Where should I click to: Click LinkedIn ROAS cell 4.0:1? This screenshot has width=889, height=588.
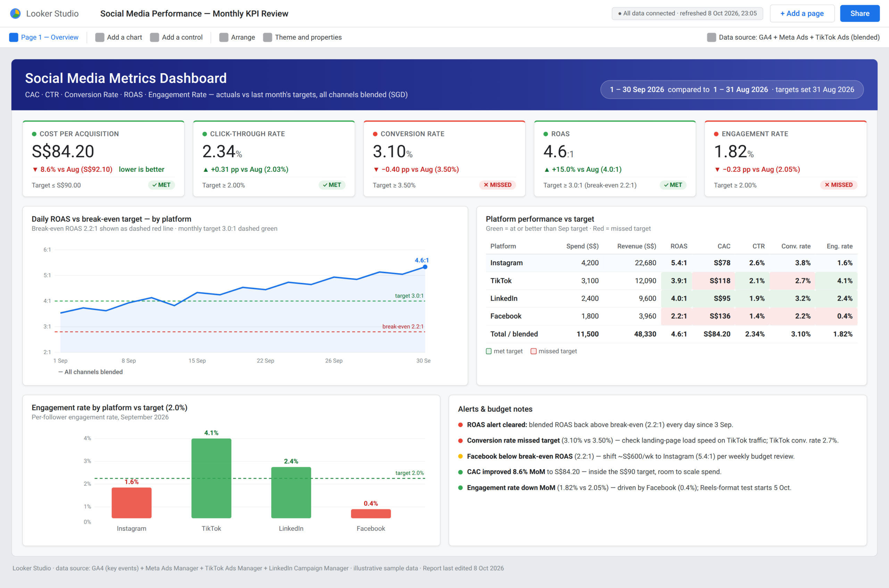(677, 299)
